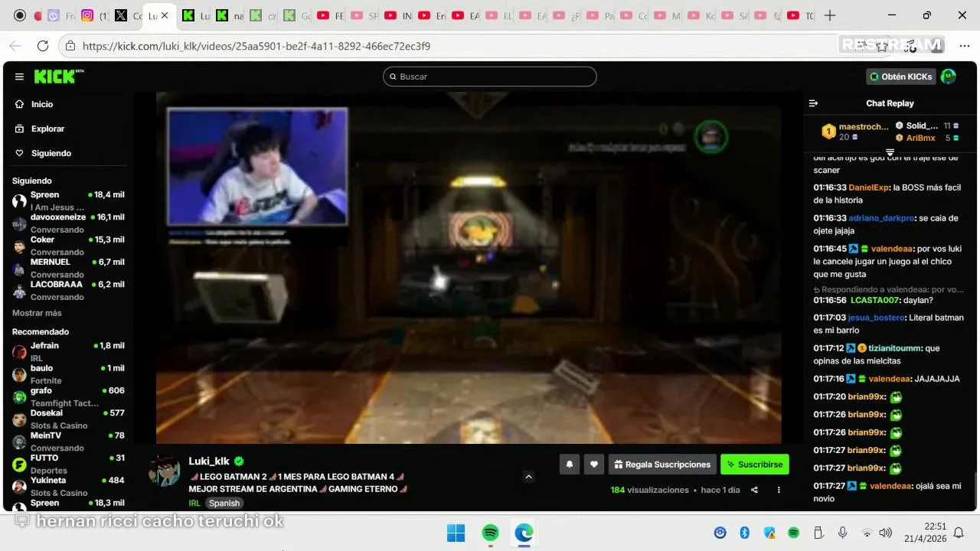Click the Spanish language tag
Viewport: 980px width, 551px height.
tap(224, 503)
